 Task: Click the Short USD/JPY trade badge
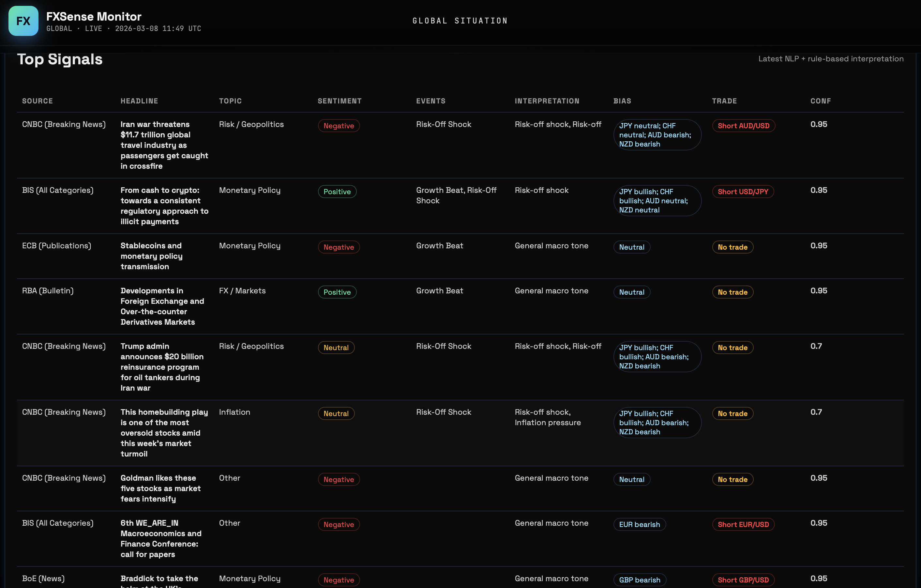tap(742, 192)
